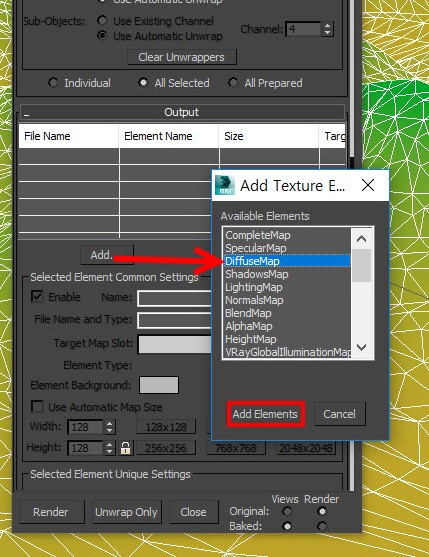
Task: Click the Unwrap Only button
Action: [127, 512]
